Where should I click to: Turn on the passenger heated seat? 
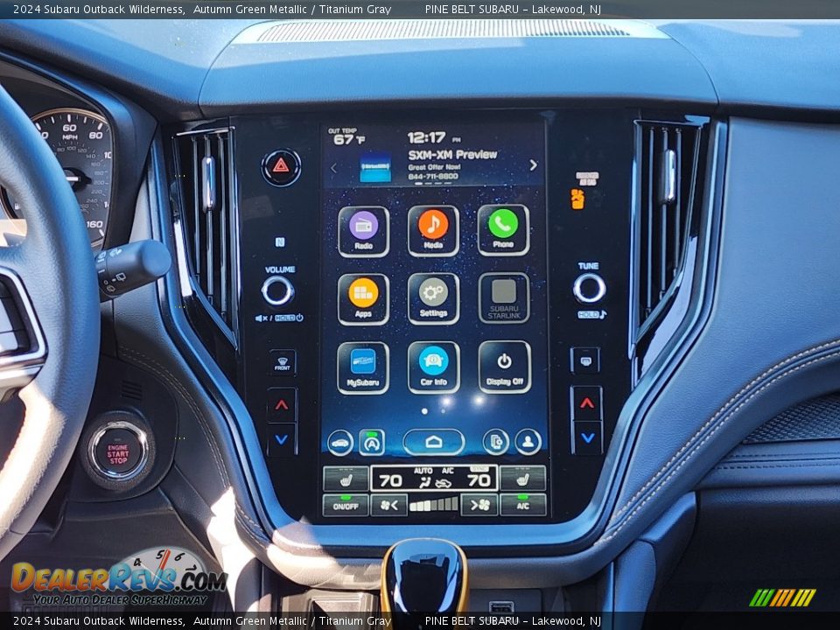(523, 478)
